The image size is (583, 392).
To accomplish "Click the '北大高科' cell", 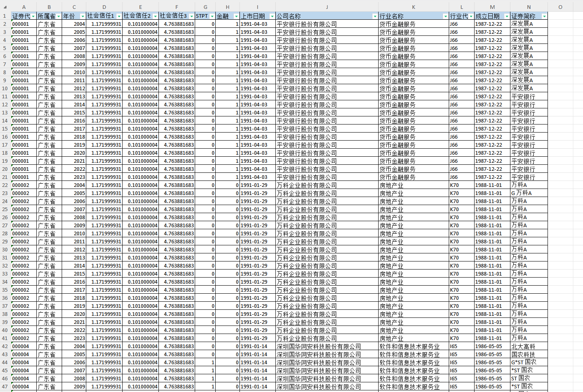I will click(529, 346).
